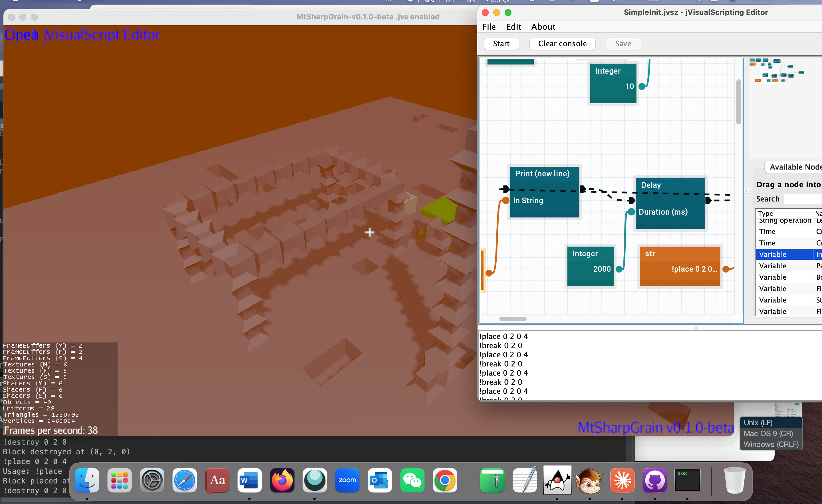Viewport: 822px width, 504px height.
Task: Click the Delay node execution output port
Action: 708,200
